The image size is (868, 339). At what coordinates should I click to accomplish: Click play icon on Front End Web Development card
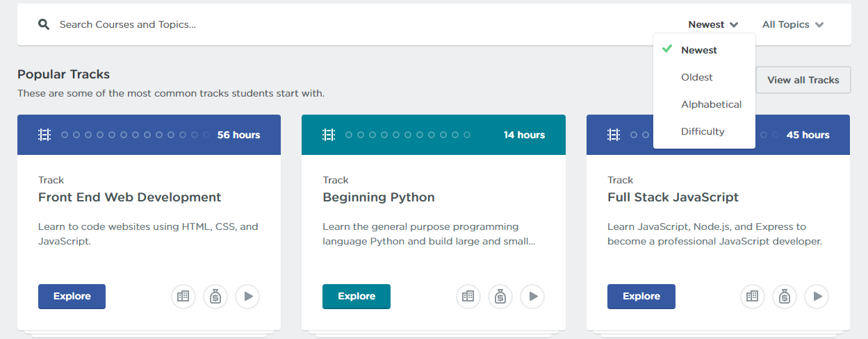(247, 297)
